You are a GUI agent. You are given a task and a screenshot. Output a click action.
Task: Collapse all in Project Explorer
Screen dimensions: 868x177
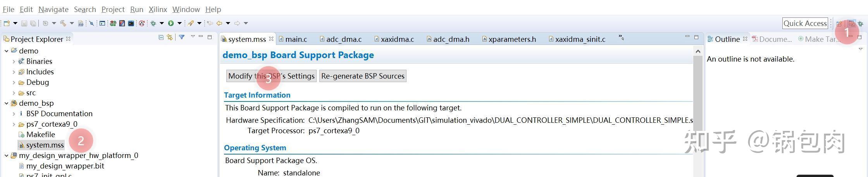(x=161, y=38)
